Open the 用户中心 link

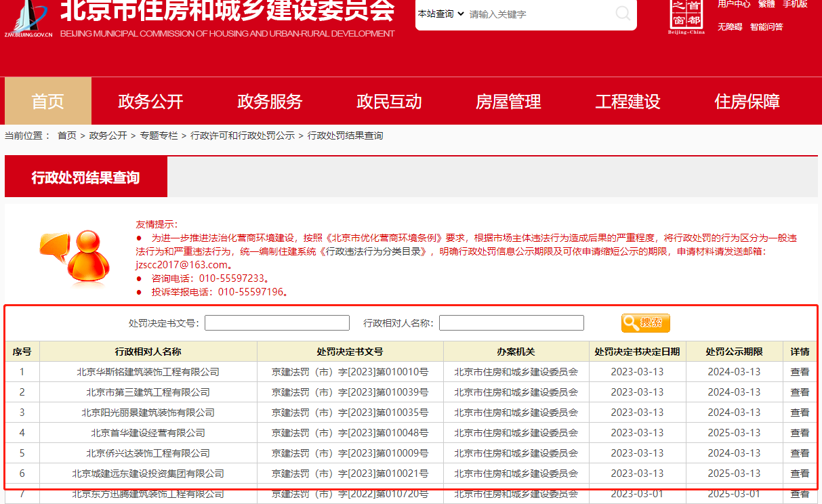pyautogui.click(x=734, y=4)
